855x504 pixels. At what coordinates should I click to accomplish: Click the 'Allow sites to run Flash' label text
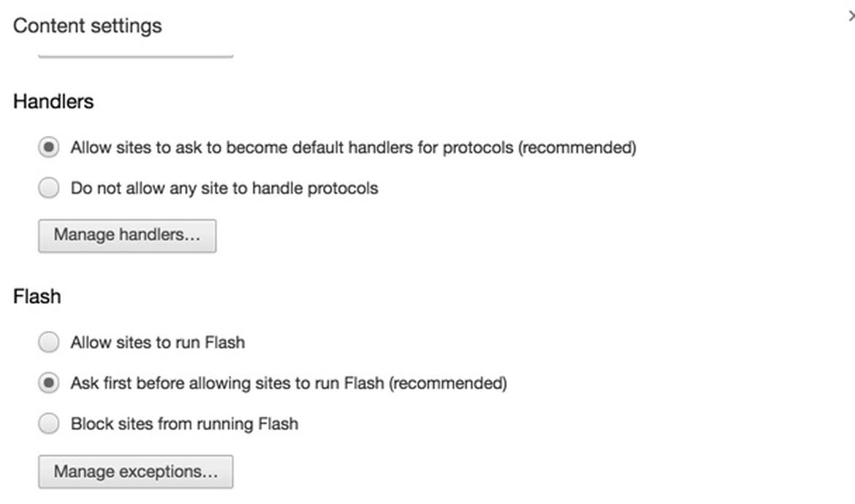coord(157,342)
